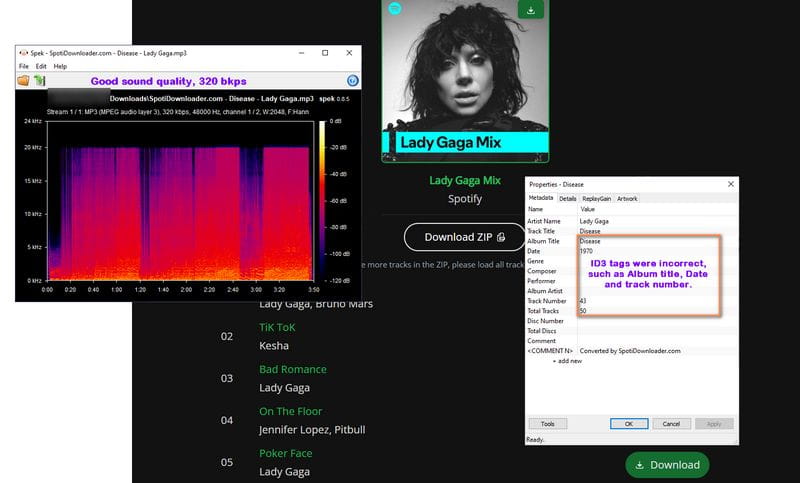Click the Artist Name value Lady Gaga
This screenshot has height=483, width=800.
pos(594,221)
